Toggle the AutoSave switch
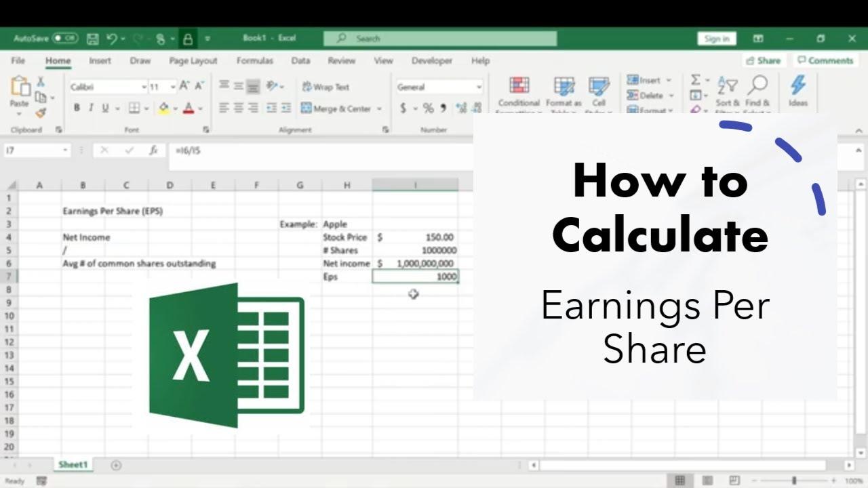Screen dimensions: 868x488 pos(65,39)
